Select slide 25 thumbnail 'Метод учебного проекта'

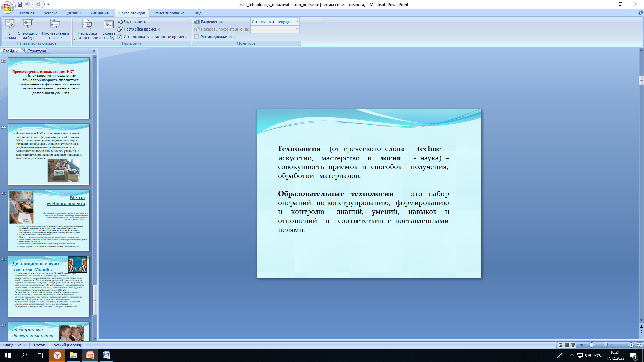(x=49, y=220)
